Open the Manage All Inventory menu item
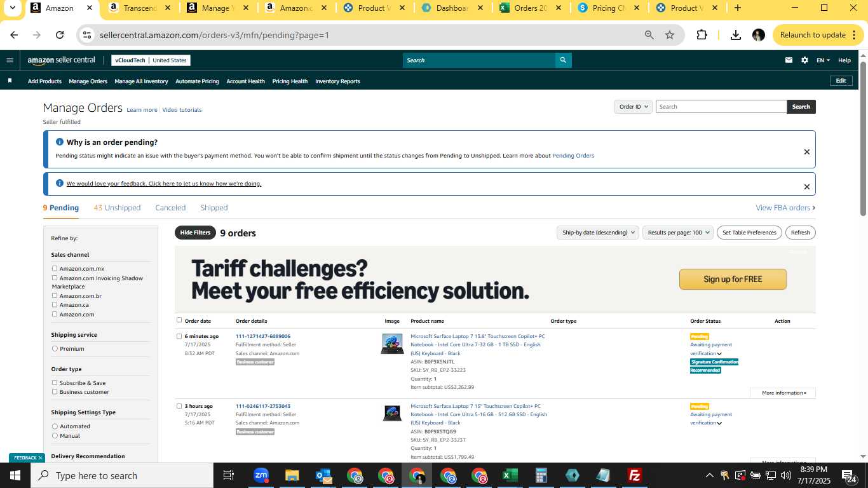 tap(141, 81)
